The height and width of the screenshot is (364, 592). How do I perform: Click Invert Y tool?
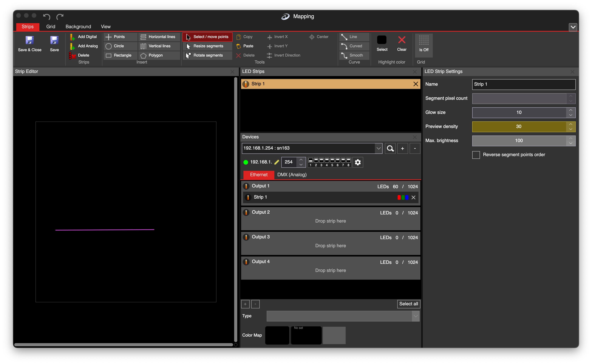click(x=277, y=46)
